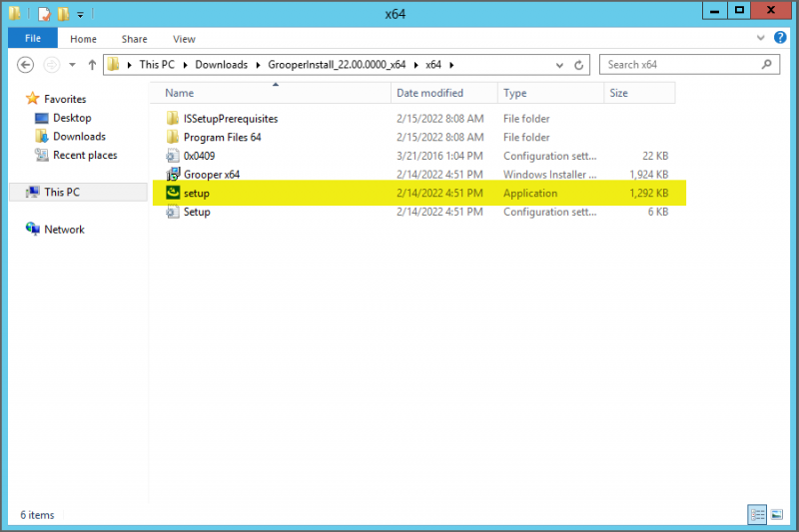Open Help with the question mark icon
799x532 pixels.
(x=780, y=37)
